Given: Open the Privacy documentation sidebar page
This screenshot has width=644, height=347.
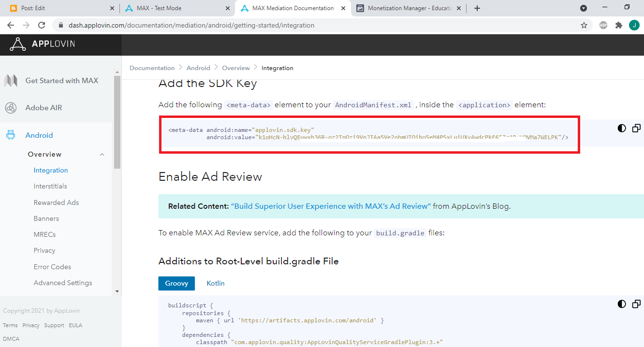Looking at the screenshot, I should click(x=44, y=250).
